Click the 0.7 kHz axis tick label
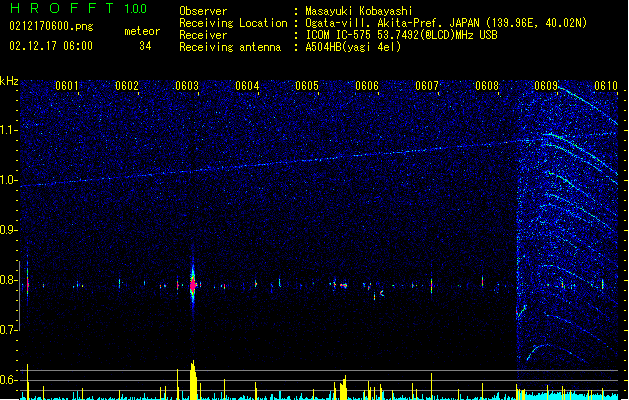 9,330
